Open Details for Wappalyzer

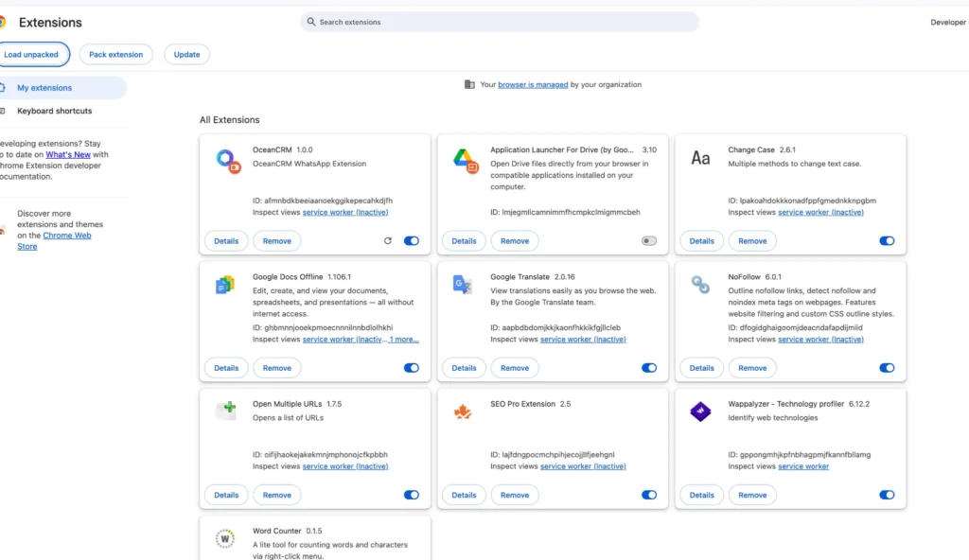pyautogui.click(x=701, y=495)
